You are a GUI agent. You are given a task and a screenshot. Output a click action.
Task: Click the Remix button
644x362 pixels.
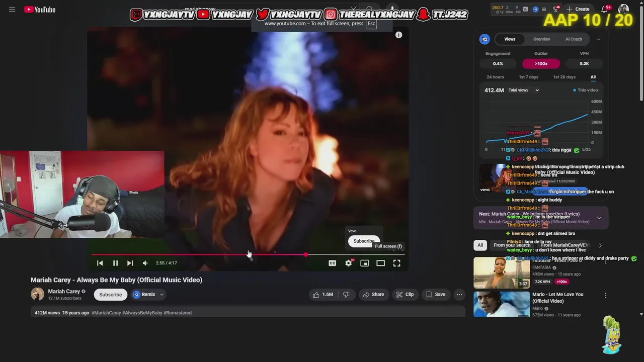[x=144, y=295]
